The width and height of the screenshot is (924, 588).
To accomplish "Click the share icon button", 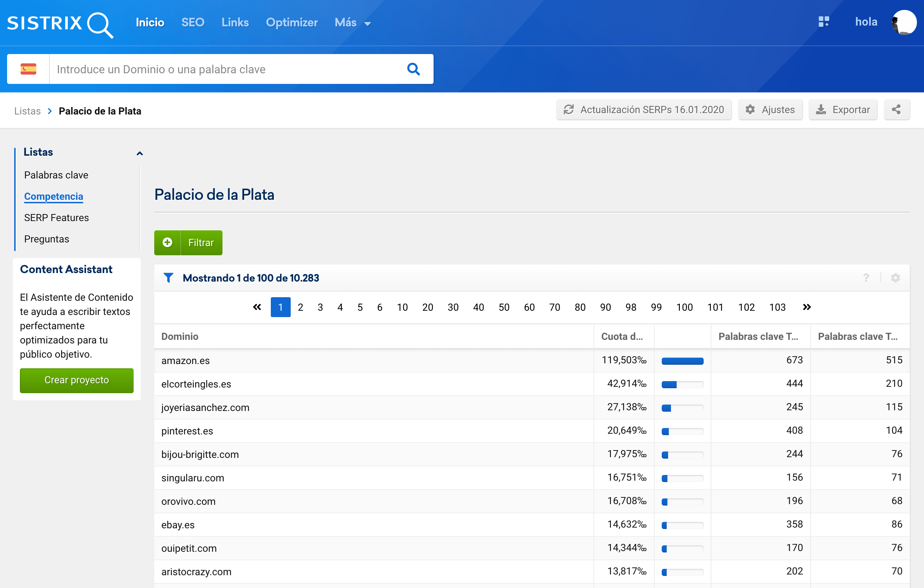I will coord(896,110).
